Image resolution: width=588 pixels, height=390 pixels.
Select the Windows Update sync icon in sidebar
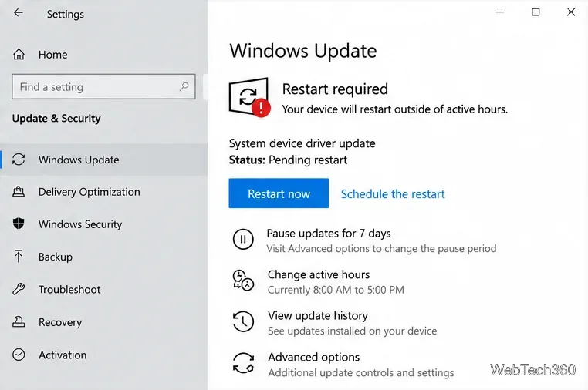19,160
